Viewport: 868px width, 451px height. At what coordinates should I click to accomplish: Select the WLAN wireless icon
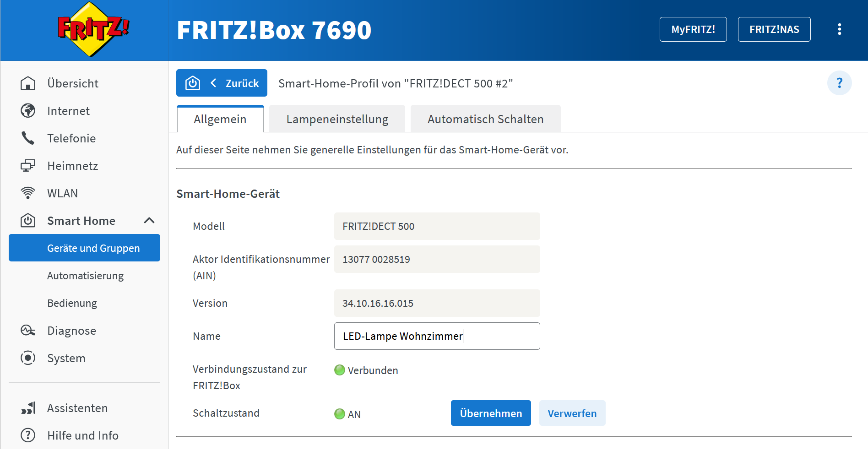(x=28, y=193)
